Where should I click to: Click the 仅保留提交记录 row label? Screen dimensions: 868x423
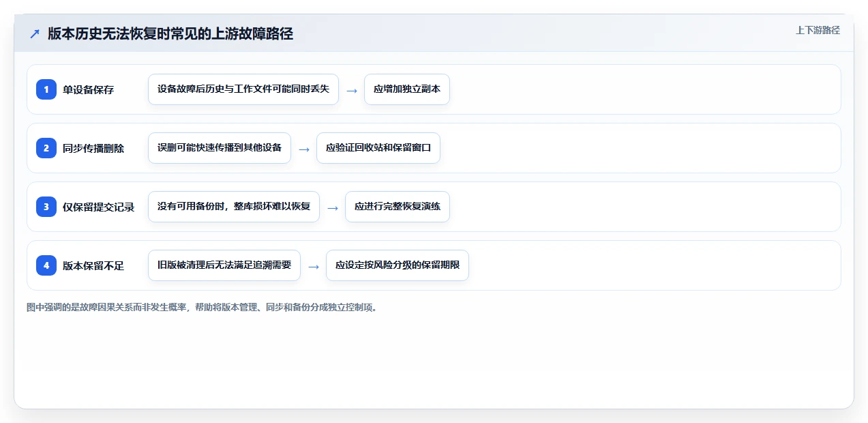click(98, 207)
